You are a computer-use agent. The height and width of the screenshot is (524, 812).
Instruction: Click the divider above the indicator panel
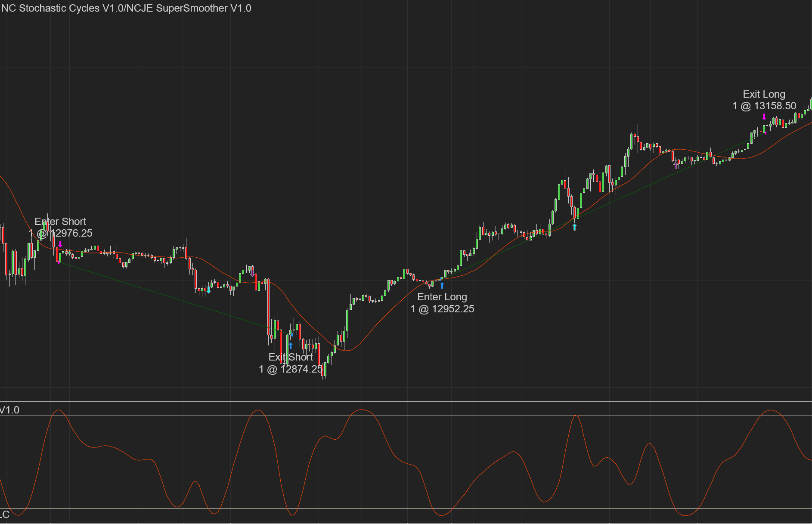(x=406, y=402)
